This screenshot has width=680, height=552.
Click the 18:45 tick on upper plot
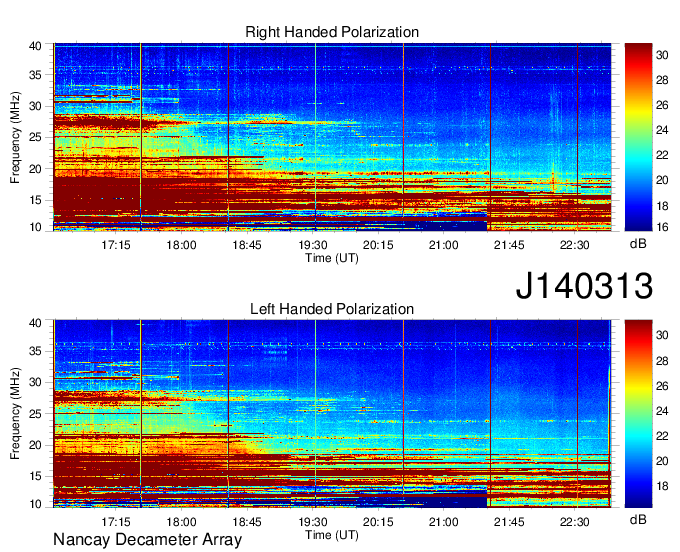tap(247, 245)
